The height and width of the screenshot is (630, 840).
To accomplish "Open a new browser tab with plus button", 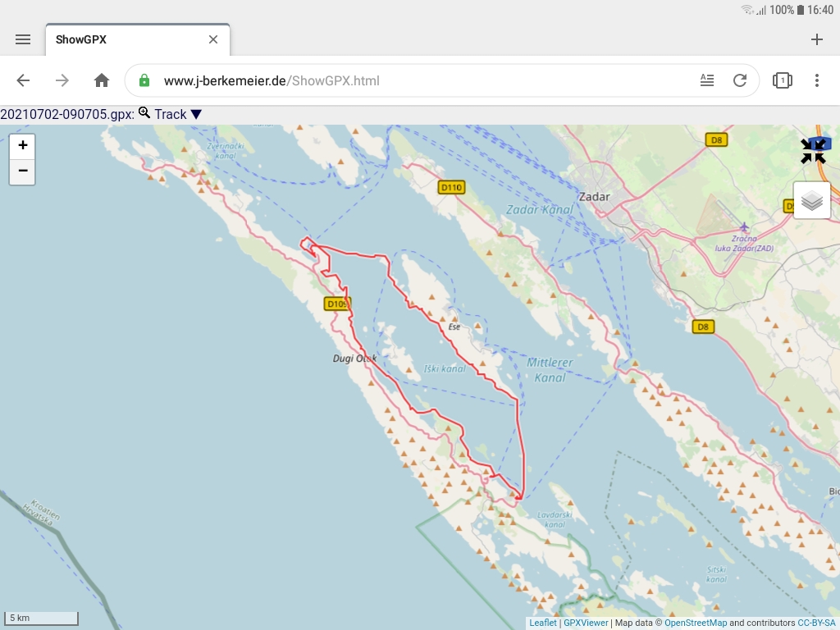I will pos(816,39).
